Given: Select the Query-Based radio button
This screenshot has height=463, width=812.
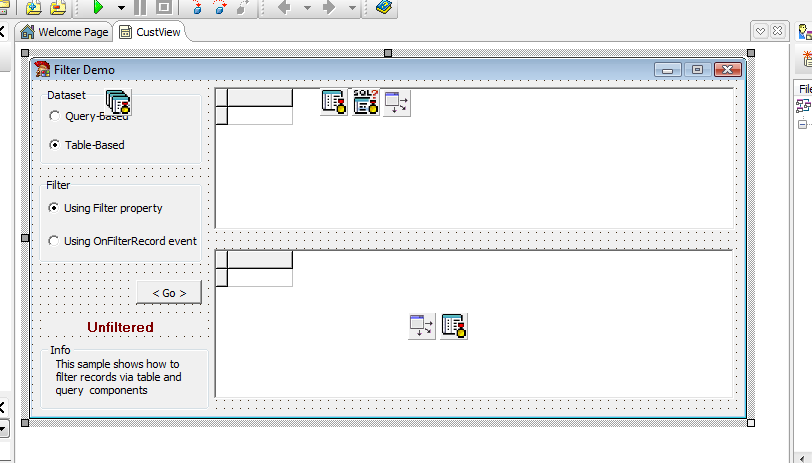Looking at the screenshot, I should coord(54,116).
